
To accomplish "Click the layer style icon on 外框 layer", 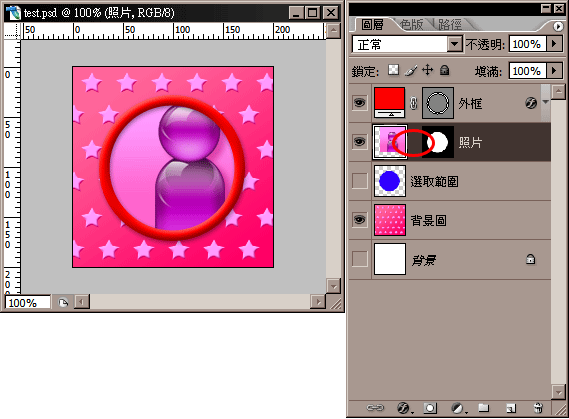I will tap(531, 103).
